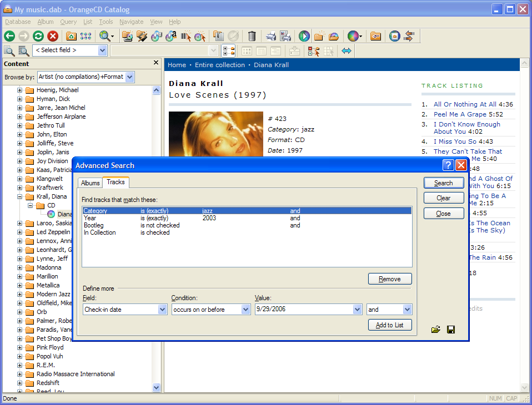Collapse the Krall, Diana tree node
This screenshot has width=532, height=405.
(19, 196)
